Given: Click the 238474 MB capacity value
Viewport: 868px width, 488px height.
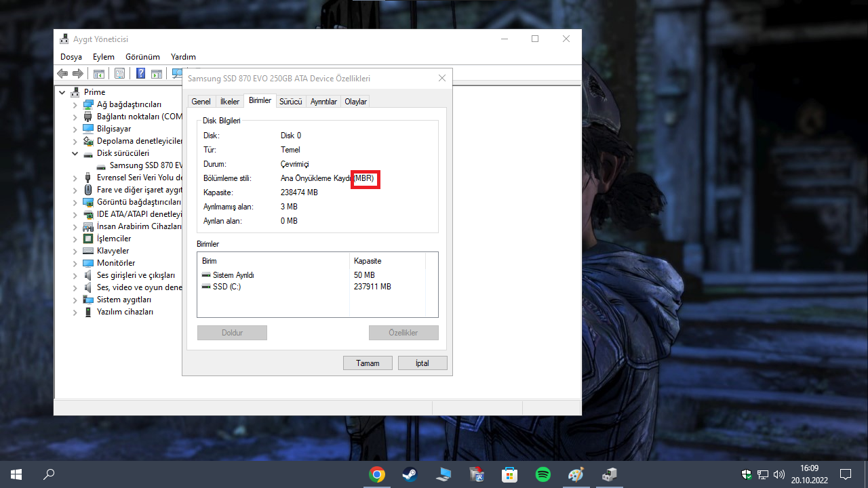Looking at the screenshot, I should (x=299, y=192).
